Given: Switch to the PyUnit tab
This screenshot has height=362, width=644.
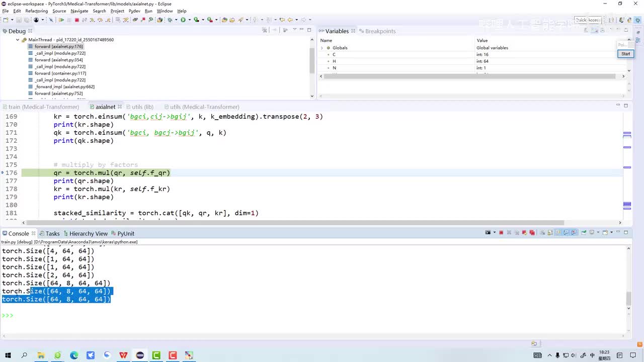Looking at the screenshot, I should (x=123, y=233).
